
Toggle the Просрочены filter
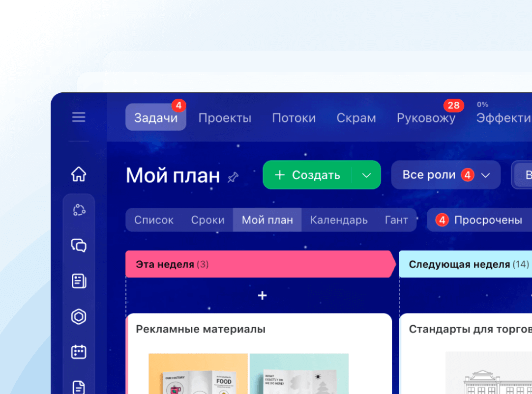pyautogui.click(x=479, y=220)
